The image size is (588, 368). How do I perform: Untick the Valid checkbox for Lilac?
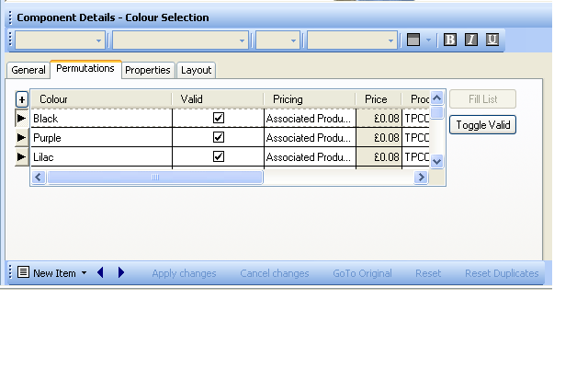click(219, 156)
